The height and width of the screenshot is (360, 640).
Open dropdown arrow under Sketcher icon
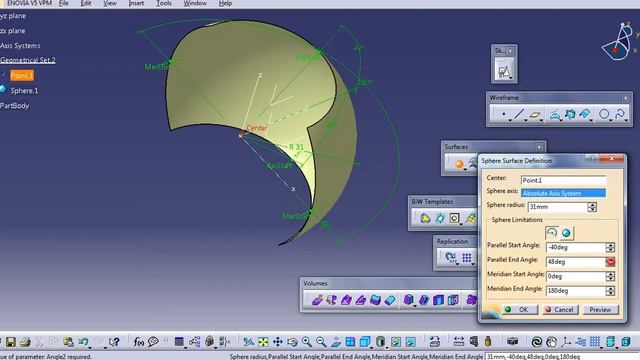coord(511,78)
